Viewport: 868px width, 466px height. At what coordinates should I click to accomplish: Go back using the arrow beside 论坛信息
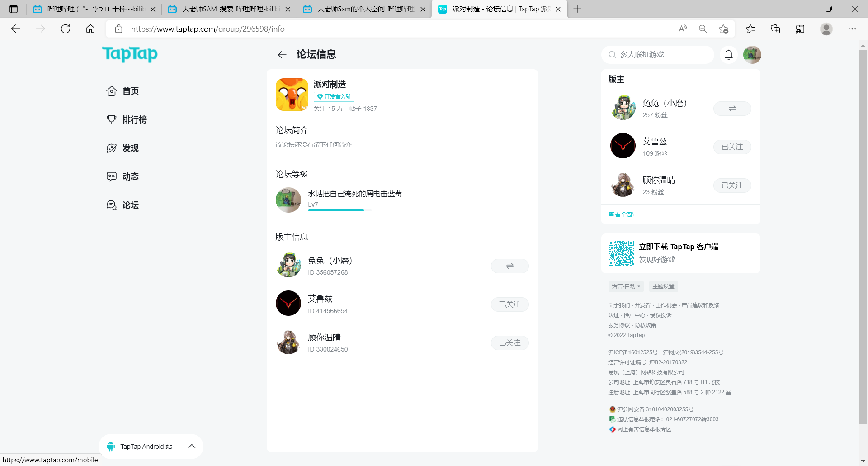(282, 55)
